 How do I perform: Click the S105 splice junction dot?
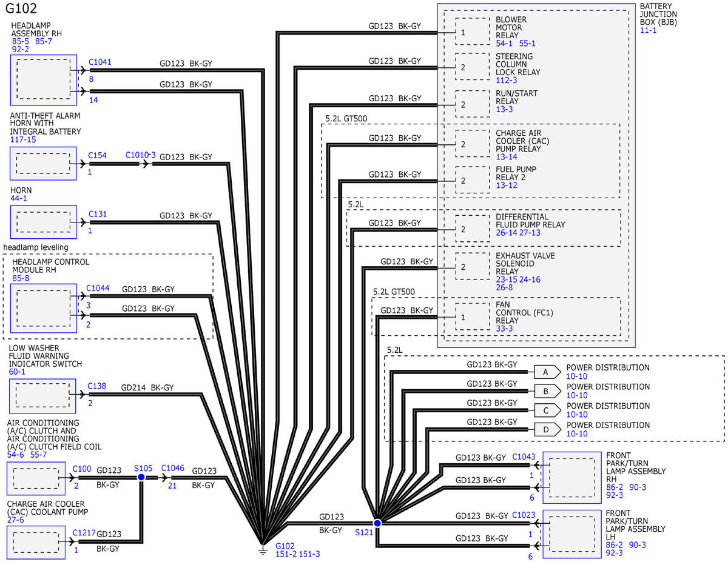(x=141, y=478)
